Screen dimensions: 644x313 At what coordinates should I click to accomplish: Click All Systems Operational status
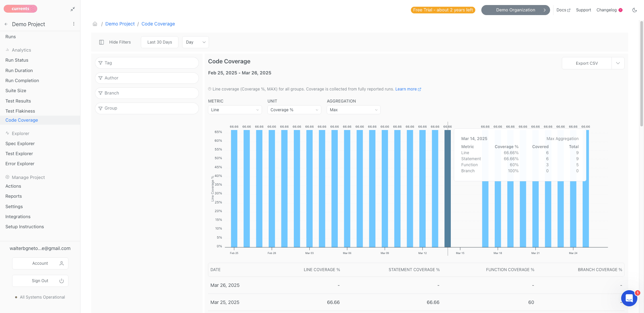point(42,297)
